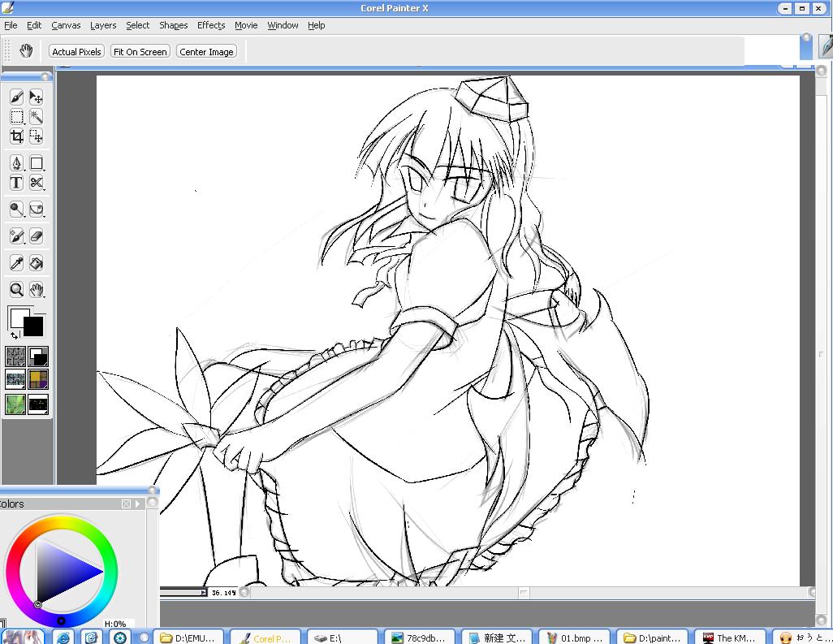Viewport: 833px width, 644px height.
Task: Open the paper selector swatch
Action: (15, 357)
